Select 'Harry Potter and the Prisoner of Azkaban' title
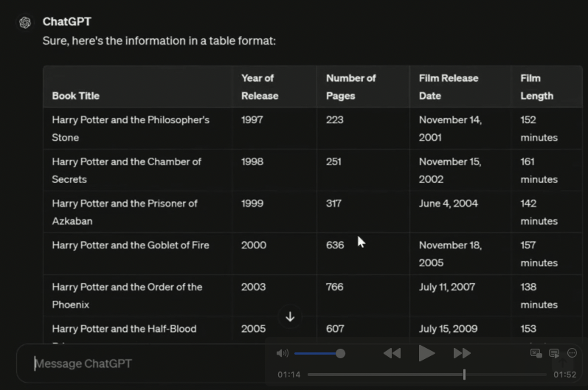This screenshot has height=390, width=588. click(125, 212)
